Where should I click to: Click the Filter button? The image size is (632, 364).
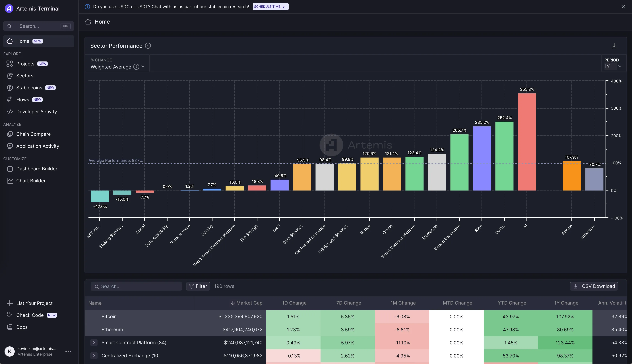coord(198,286)
